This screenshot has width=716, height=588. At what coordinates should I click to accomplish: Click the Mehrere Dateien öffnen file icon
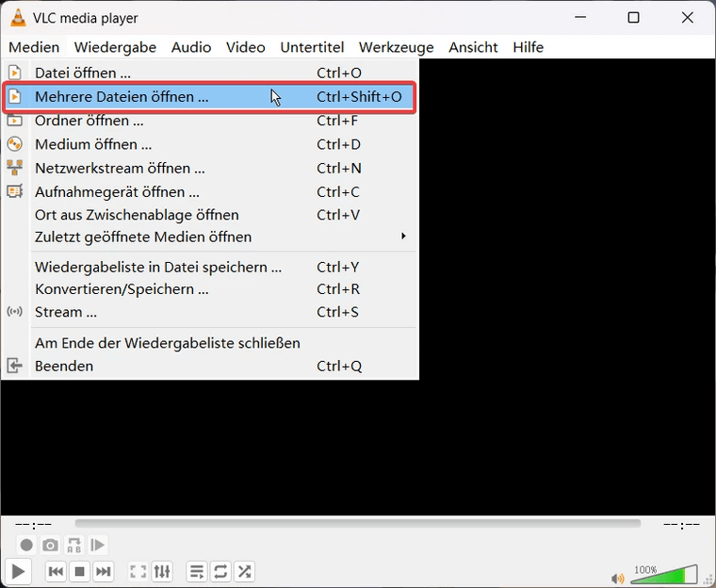(15, 96)
